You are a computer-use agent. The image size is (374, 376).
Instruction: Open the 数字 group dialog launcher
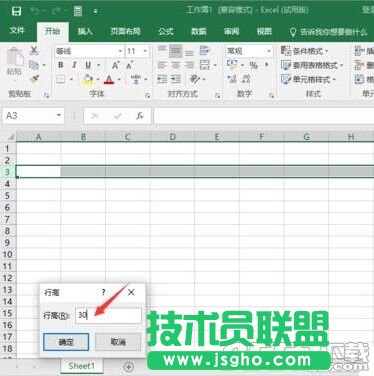(271, 96)
